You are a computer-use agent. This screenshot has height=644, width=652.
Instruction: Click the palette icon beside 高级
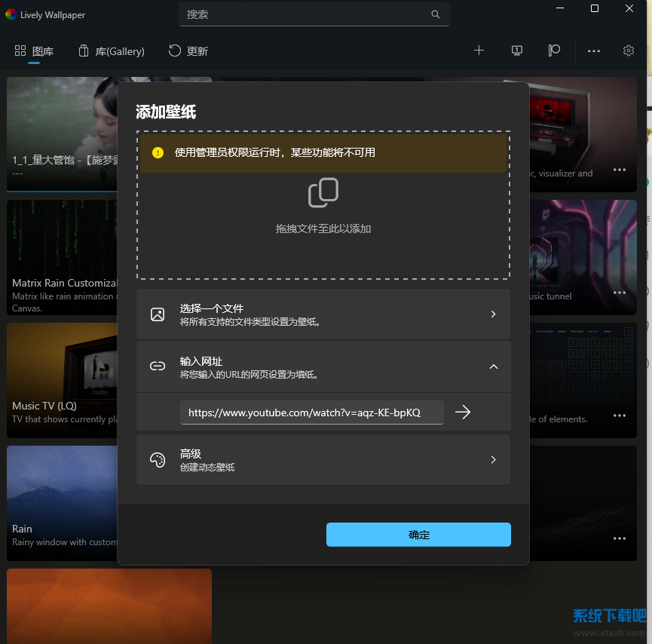158,459
